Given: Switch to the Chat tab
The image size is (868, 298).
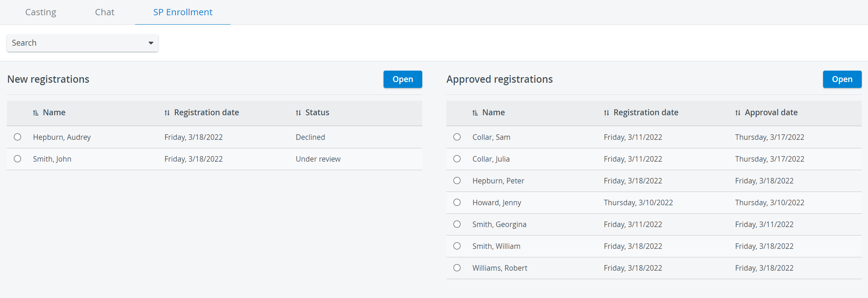Looking at the screenshot, I should [105, 12].
